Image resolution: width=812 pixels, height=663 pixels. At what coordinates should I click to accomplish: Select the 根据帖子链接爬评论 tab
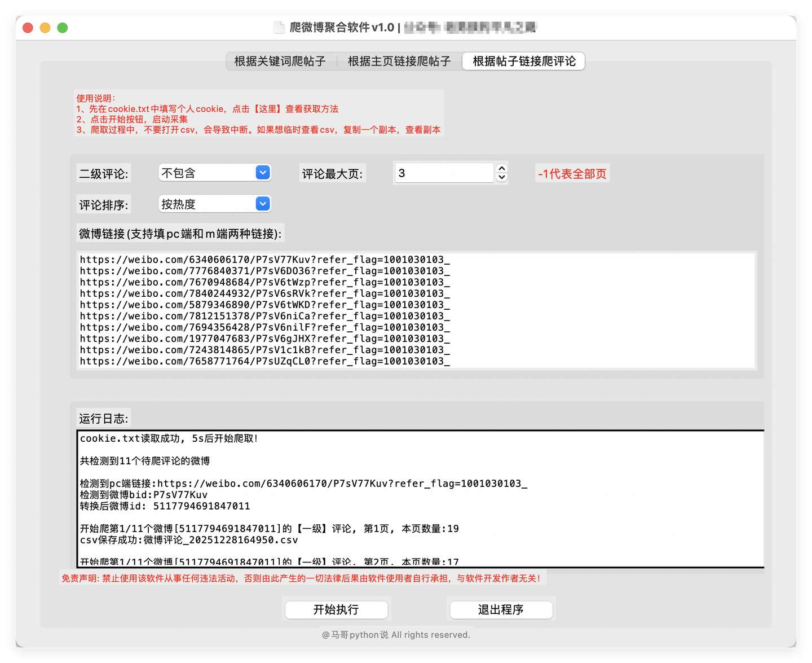(x=523, y=62)
